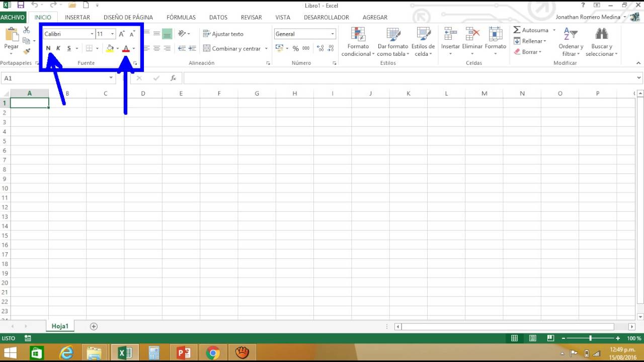Image resolution: width=644 pixels, height=362 pixels.
Task: Click Combinar y centrar button
Action: point(231,49)
